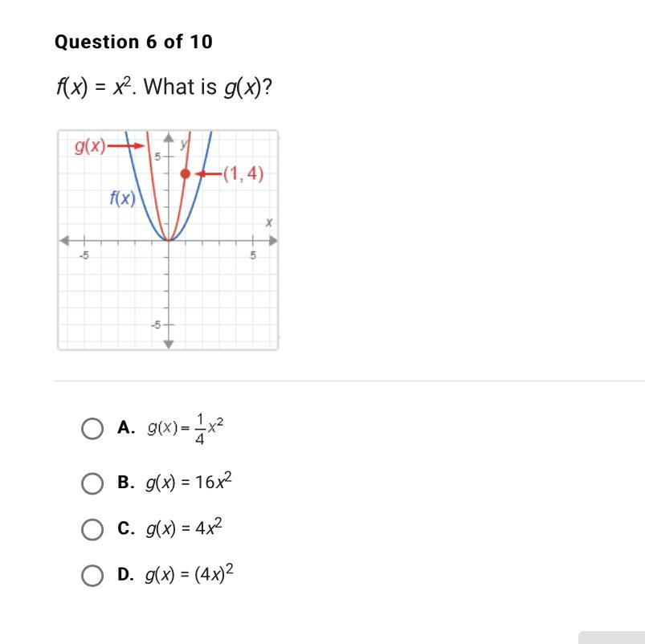Pick the radio button for option D
The height and width of the screenshot is (644, 645).
(92, 575)
